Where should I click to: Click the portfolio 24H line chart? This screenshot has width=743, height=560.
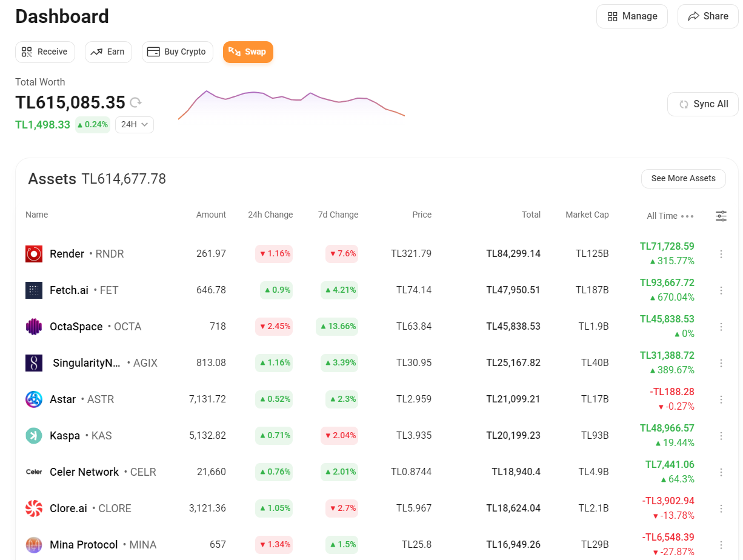tap(292, 105)
